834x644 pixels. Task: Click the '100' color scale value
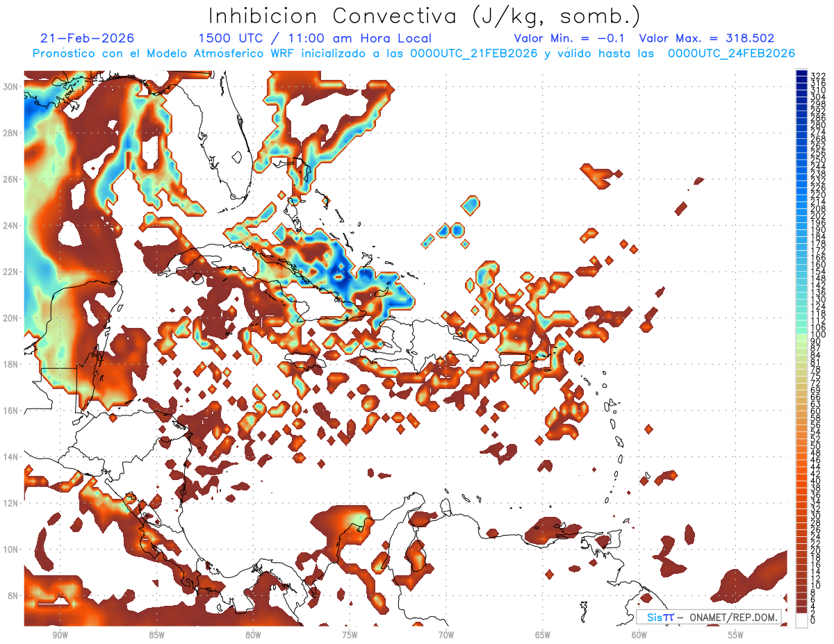818,335
